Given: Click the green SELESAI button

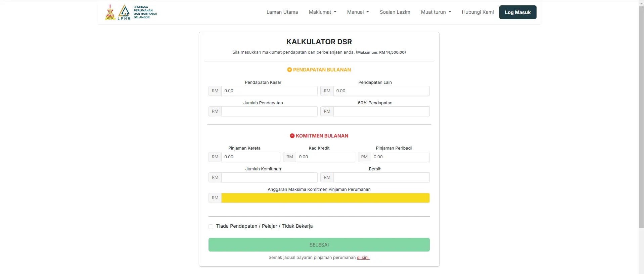Looking at the screenshot, I should pos(319,245).
